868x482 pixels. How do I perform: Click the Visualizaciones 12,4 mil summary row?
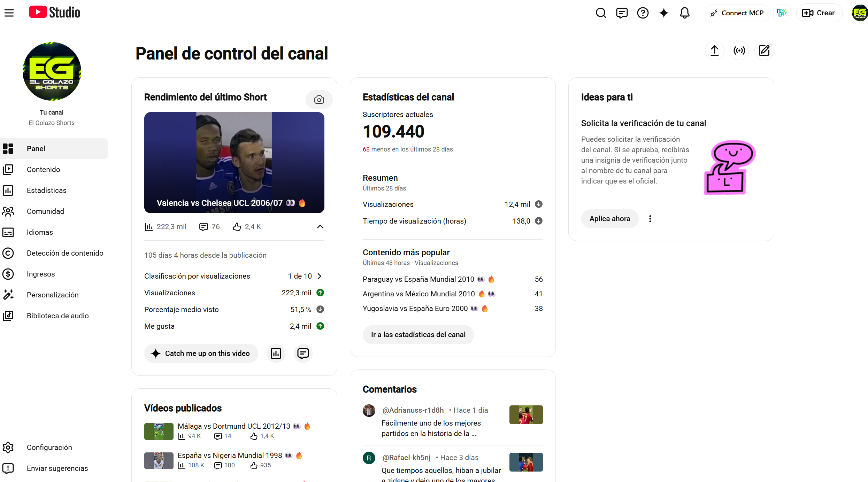point(453,204)
